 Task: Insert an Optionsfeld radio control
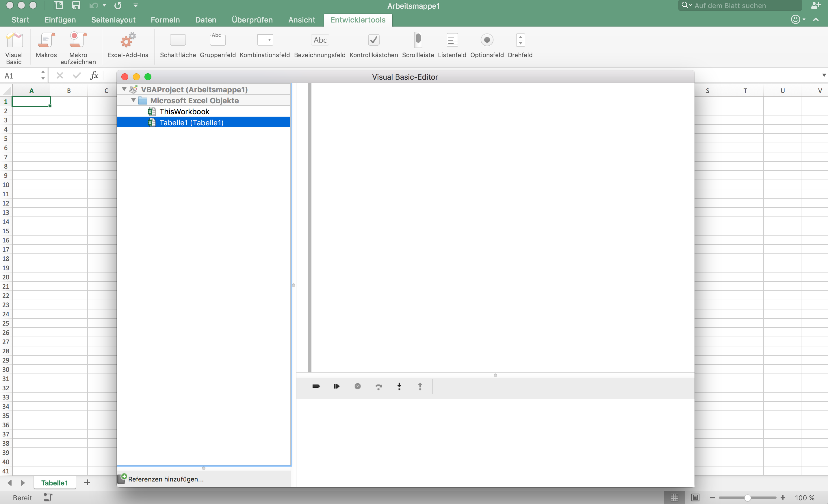[x=487, y=40]
